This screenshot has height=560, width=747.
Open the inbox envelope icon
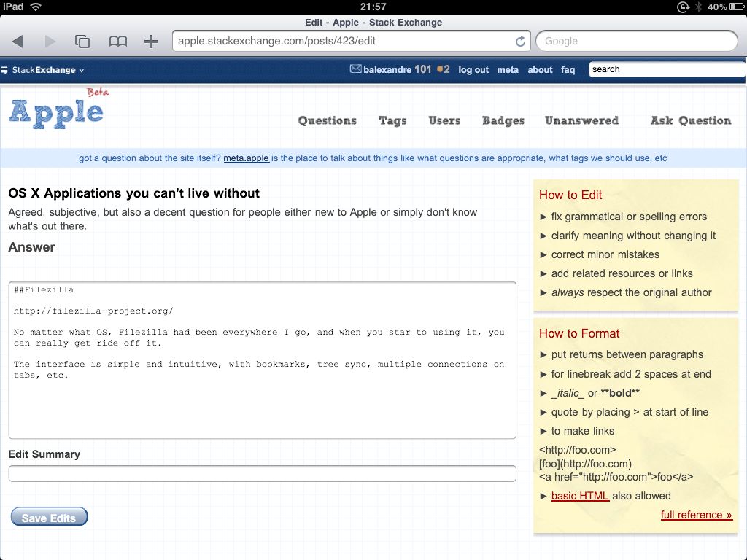click(355, 69)
